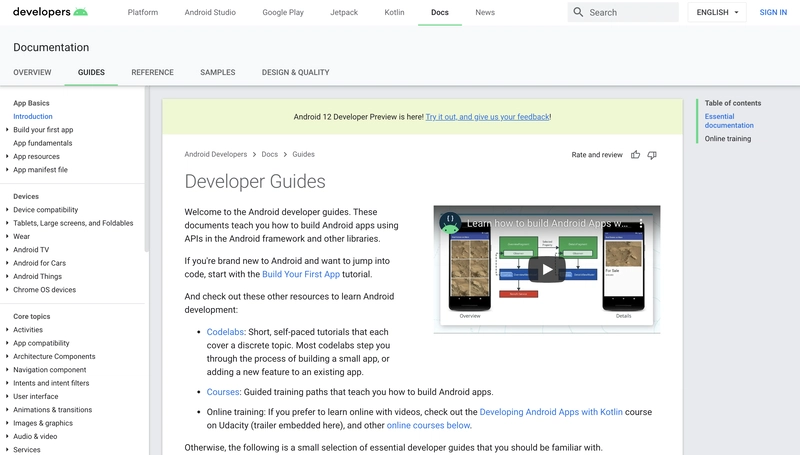Expand Activities in the sidebar
The height and width of the screenshot is (455, 800).
point(7,330)
